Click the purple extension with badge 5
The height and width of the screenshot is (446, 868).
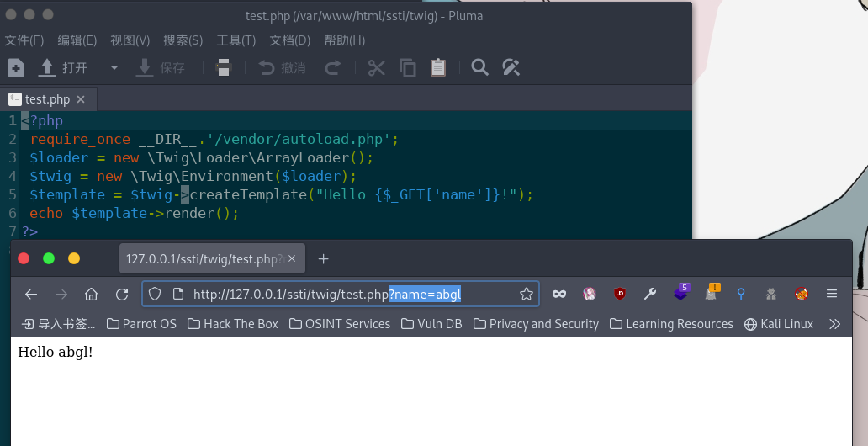click(x=680, y=294)
